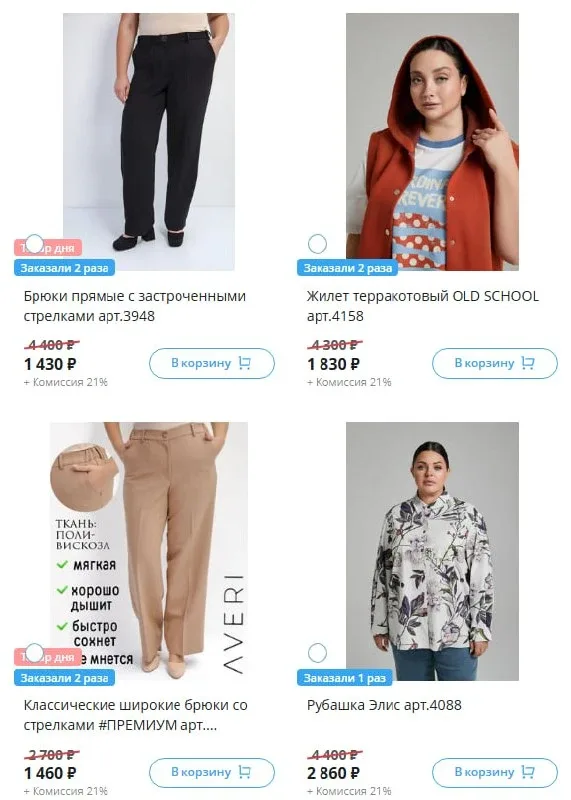View the black trousers product photo
The height and width of the screenshot is (800, 571).
coord(148,142)
